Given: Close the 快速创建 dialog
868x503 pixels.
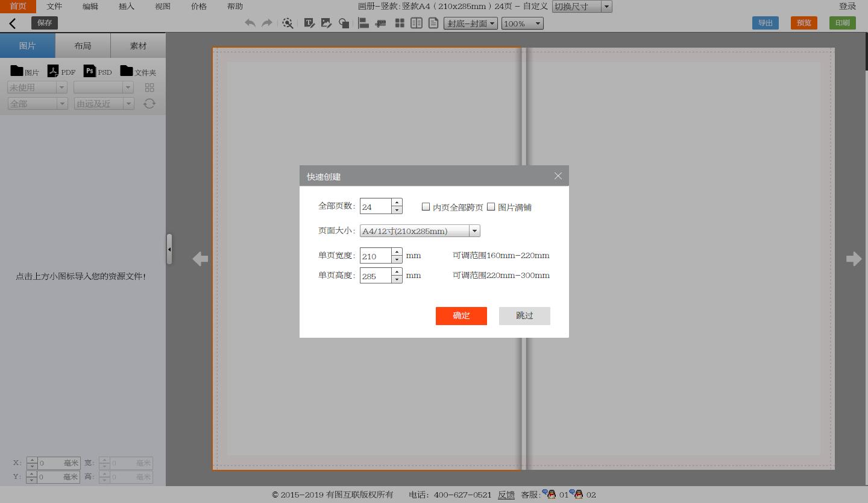Looking at the screenshot, I should click(558, 176).
